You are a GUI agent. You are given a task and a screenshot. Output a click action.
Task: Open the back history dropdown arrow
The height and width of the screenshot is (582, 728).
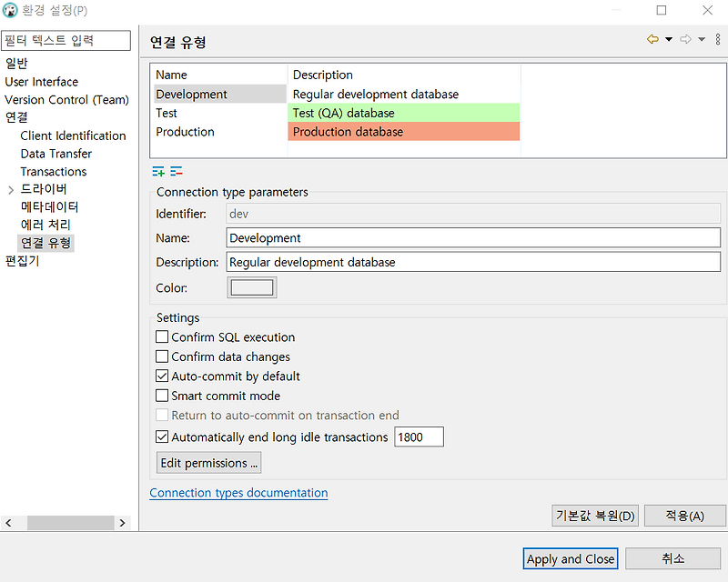(668, 39)
